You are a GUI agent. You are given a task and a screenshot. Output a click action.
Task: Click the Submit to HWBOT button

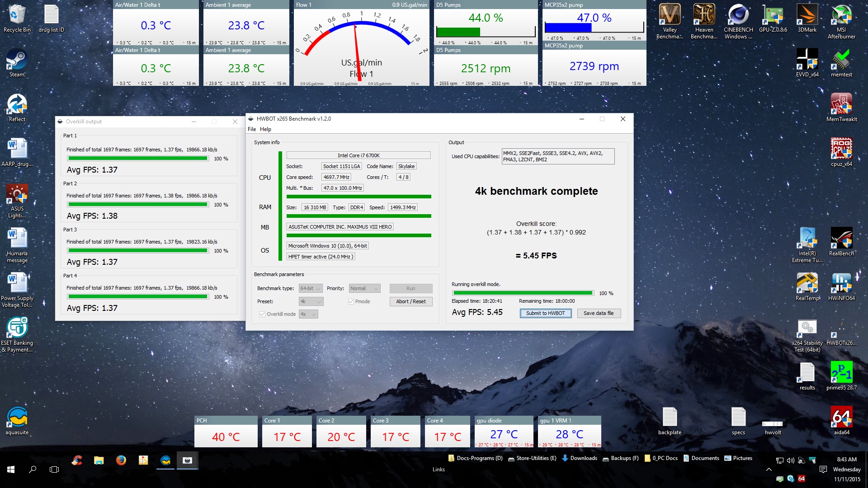546,313
